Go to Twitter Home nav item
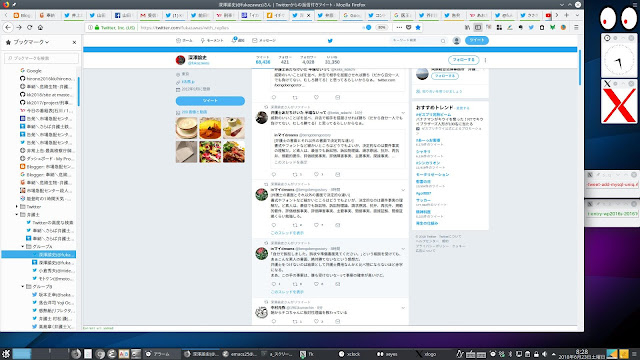This screenshot has width=640, height=360. click(184, 40)
